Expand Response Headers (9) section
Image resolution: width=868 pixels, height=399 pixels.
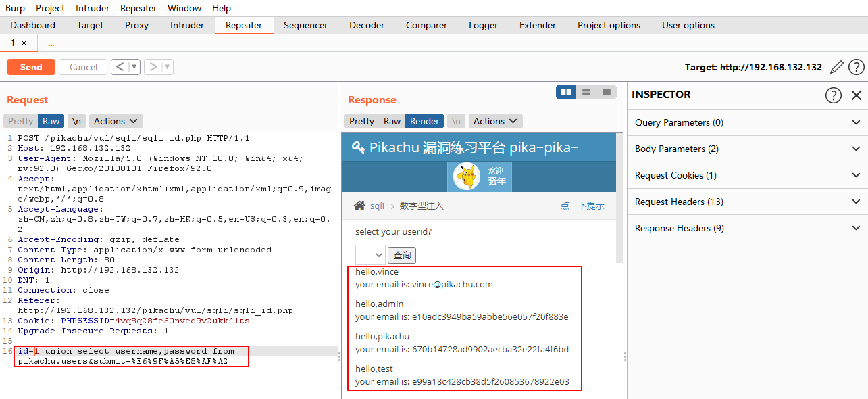point(748,228)
